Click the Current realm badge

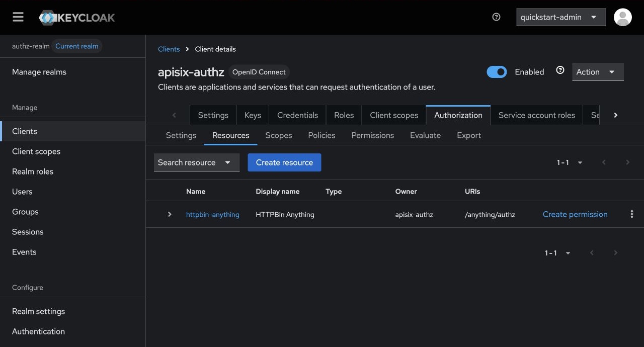tap(77, 46)
